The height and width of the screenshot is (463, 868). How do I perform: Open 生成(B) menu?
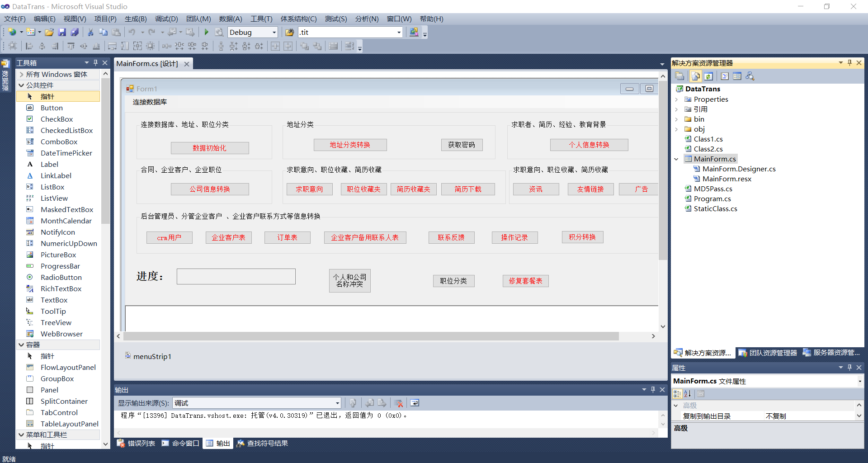tap(136, 19)
